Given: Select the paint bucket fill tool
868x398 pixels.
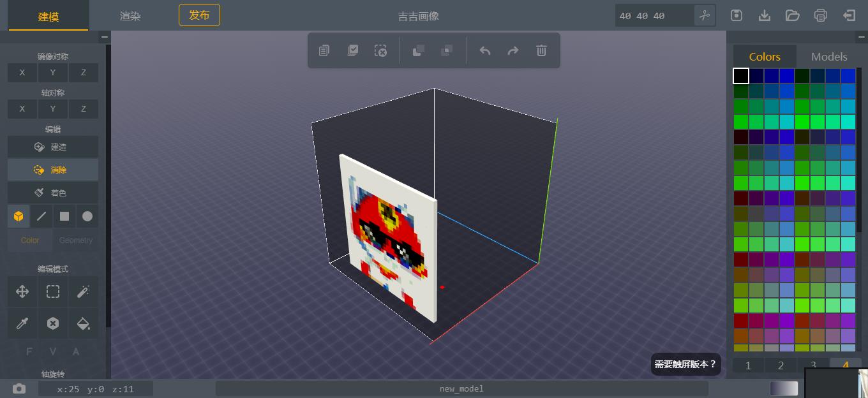Looking at the screenshot, I should point(84,323).
